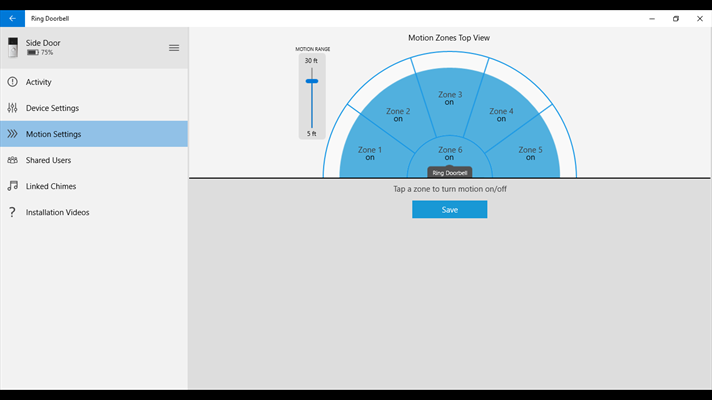Click the Device Settings sliders icon

tap(12, 108)
